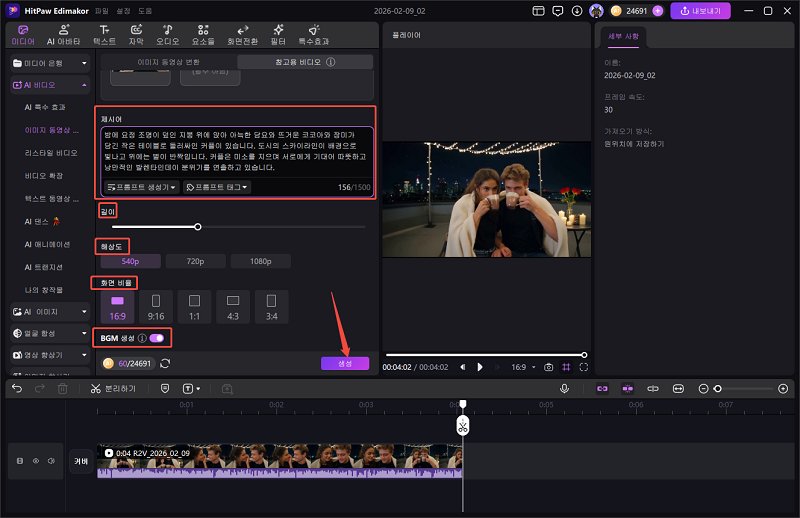Open the 요소들 elements panel
Viewport: 800px width, 518px height.
[x=203, y=35]
